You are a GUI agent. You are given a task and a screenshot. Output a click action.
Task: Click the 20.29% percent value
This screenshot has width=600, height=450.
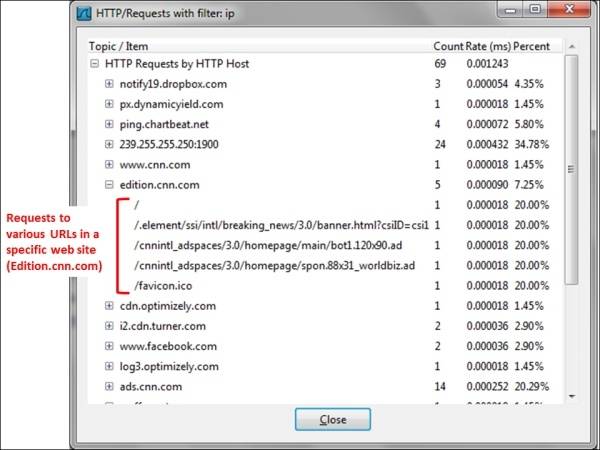pyautogui.click(x=532, y=386)
